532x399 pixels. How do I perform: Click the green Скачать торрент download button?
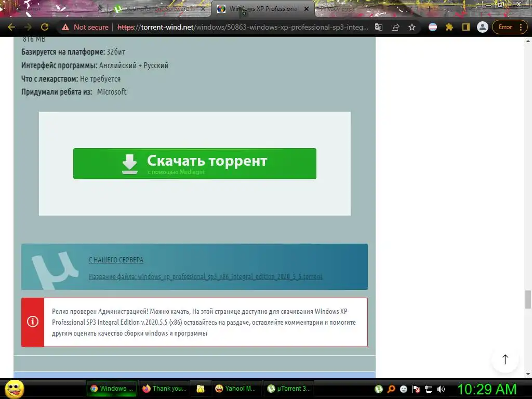point(195,164)
